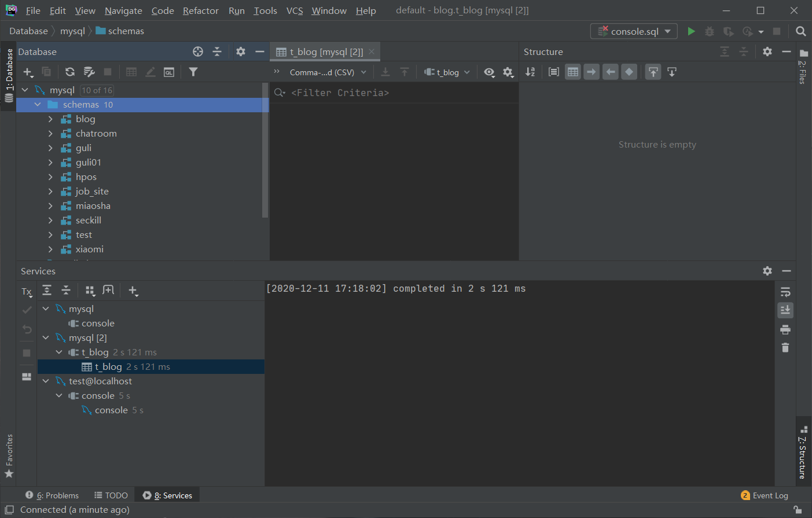Click mysql in the breadcrumb bar

click(x=72, y=31)
